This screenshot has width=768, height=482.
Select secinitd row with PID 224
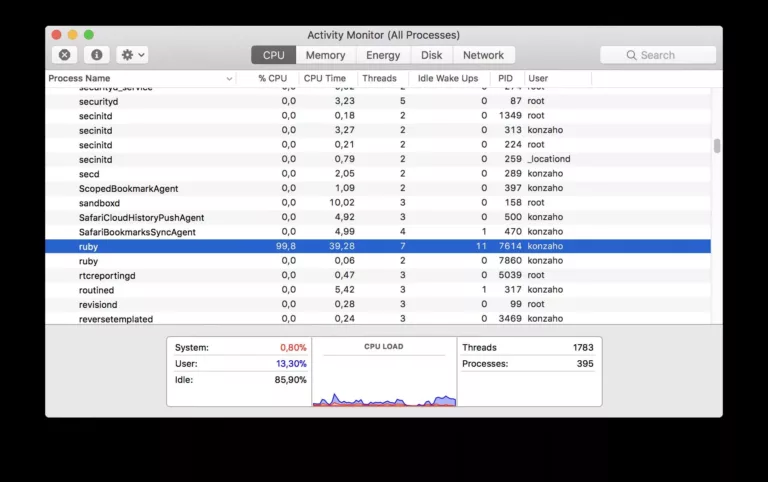[378, 145]
